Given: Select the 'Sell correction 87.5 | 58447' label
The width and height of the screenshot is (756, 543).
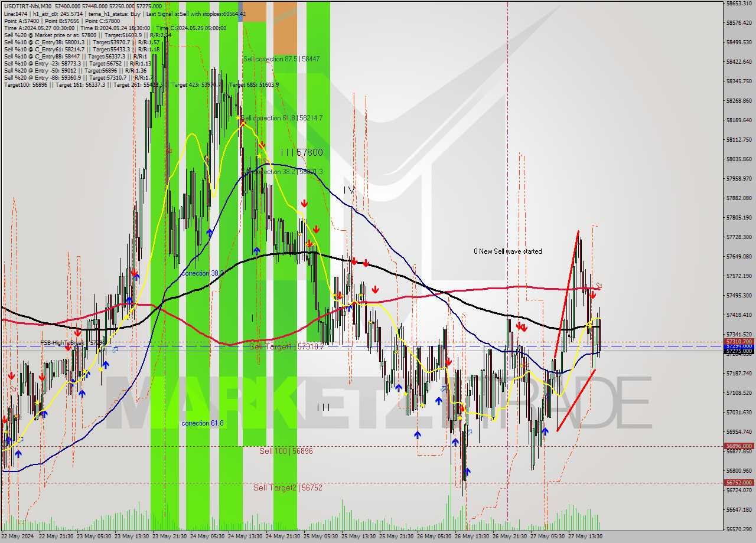Looking at the screenshot, I should pos(281,59).
